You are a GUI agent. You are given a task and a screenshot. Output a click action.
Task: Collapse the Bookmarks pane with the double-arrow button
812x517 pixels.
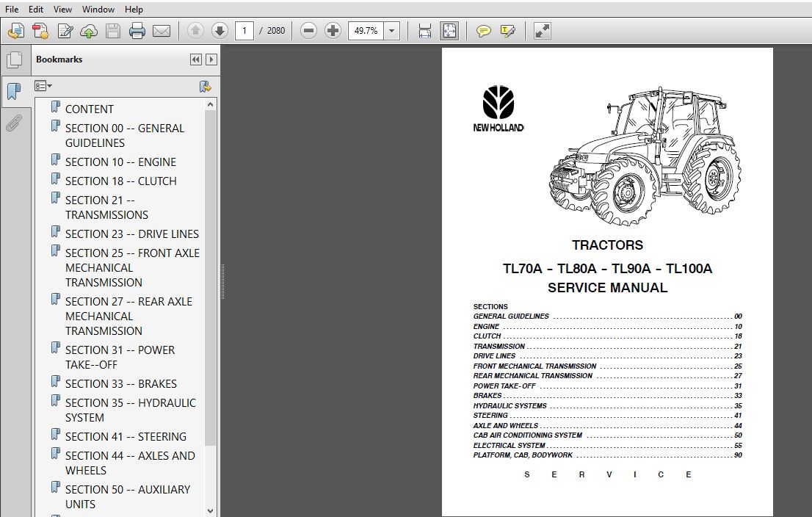click(196, 59)
